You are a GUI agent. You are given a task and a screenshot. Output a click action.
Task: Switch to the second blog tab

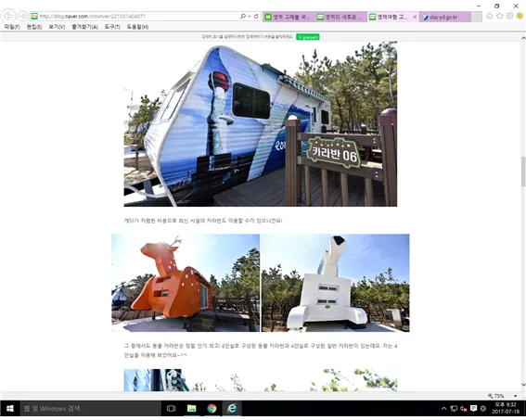point(341,17)
